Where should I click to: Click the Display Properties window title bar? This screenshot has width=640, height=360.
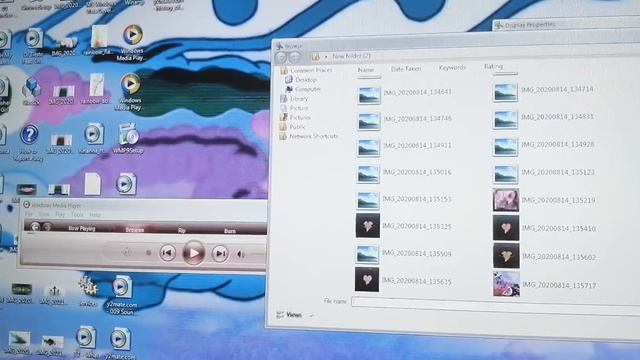(x=566, y=24)
